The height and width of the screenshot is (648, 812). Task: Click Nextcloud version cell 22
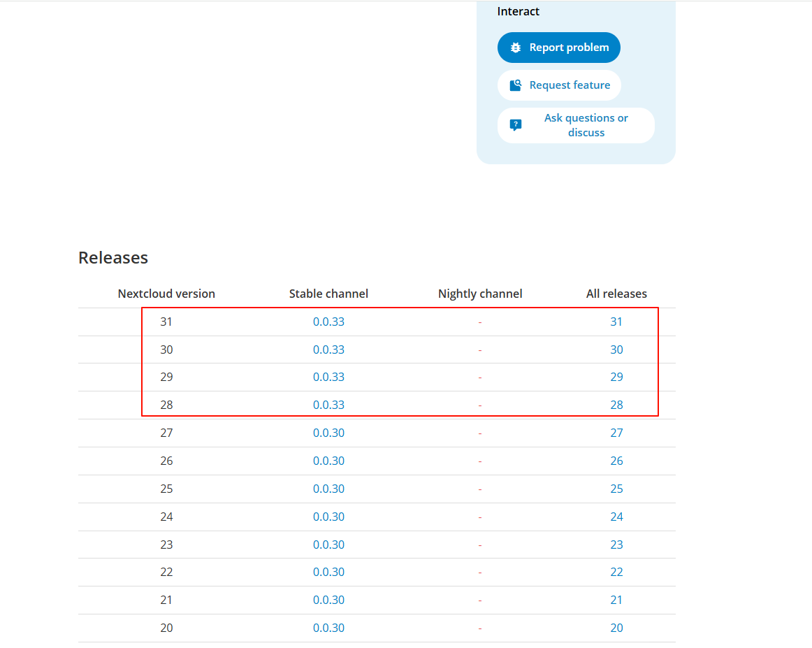click(x=166, y=573)
